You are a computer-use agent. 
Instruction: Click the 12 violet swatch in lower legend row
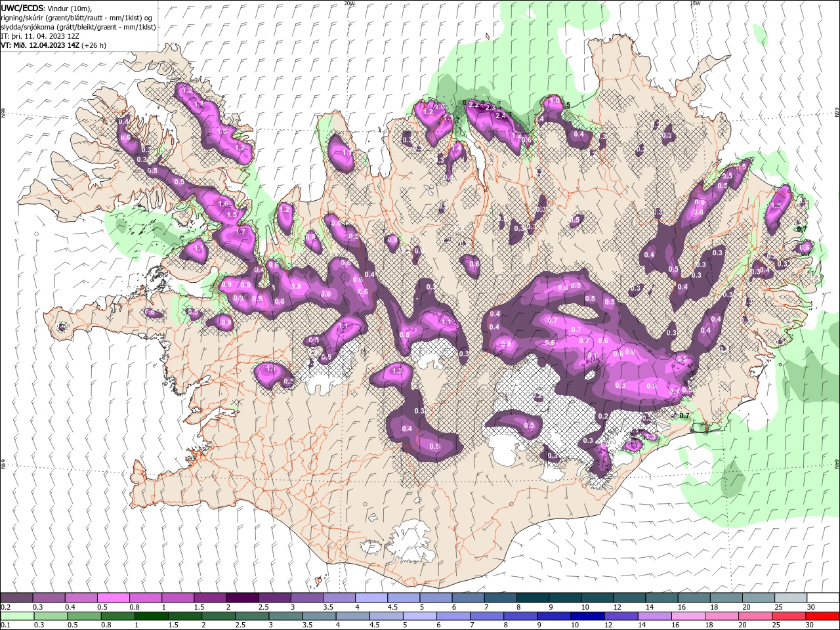click(621, 616)
